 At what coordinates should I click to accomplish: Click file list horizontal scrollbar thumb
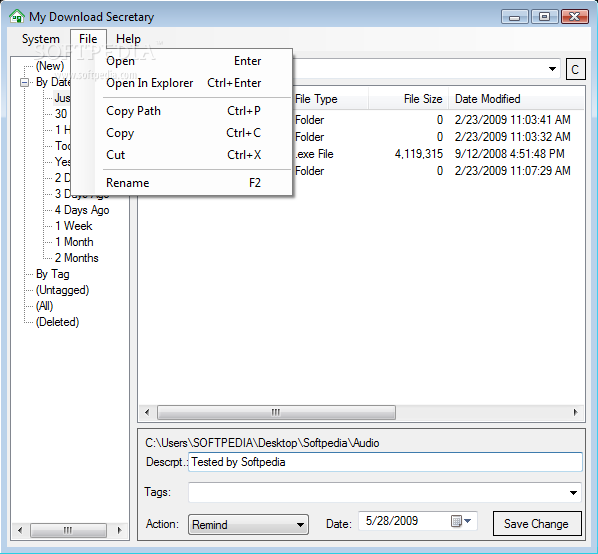coord(276,413)
